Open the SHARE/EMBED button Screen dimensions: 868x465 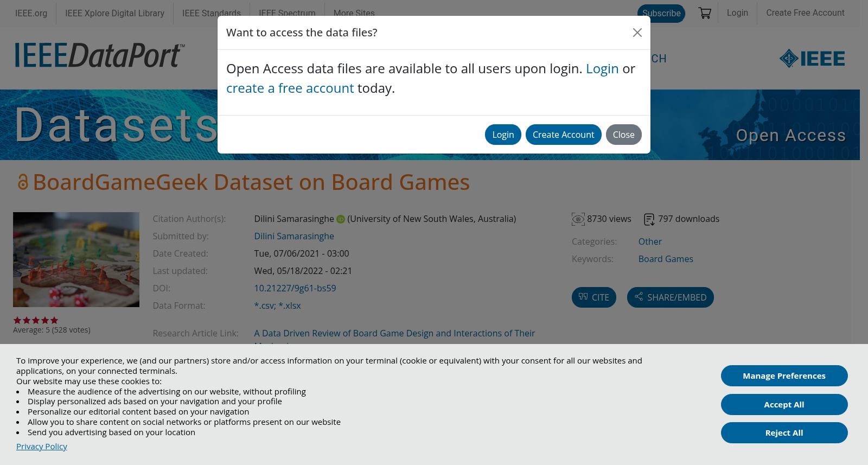click(x=671, y=297)
